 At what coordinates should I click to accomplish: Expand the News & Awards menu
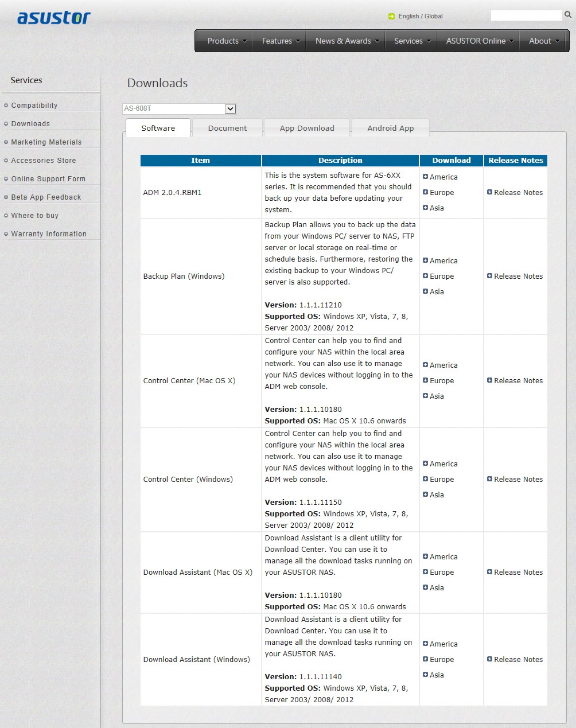pyautogui.click(x=347, y=41)
